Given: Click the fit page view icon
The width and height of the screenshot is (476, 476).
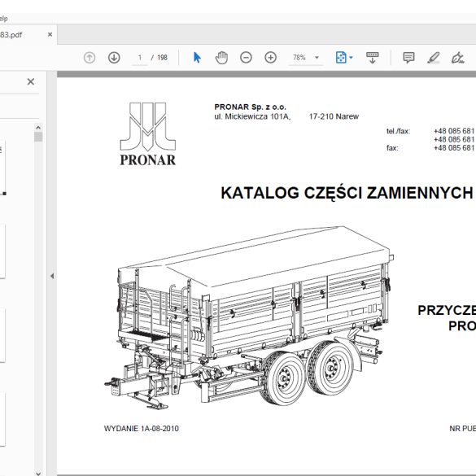Looking at the screenshot, I should (341, 58).
